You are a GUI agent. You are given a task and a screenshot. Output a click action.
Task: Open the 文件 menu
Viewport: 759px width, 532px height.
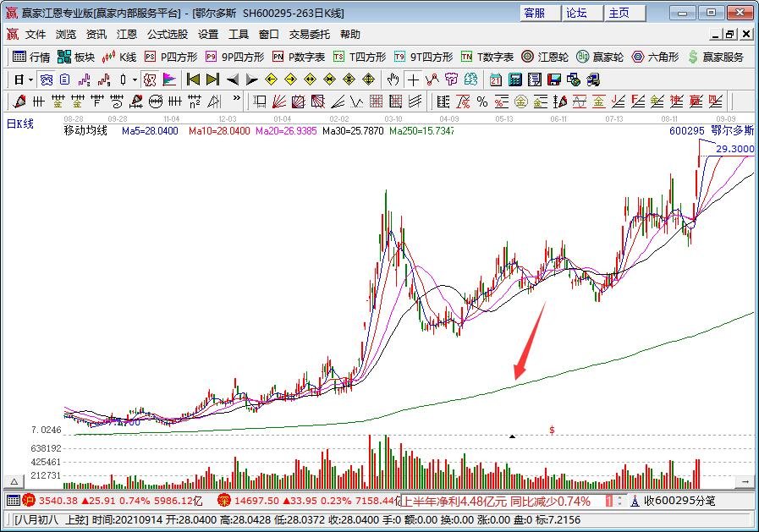click(36, 35)
